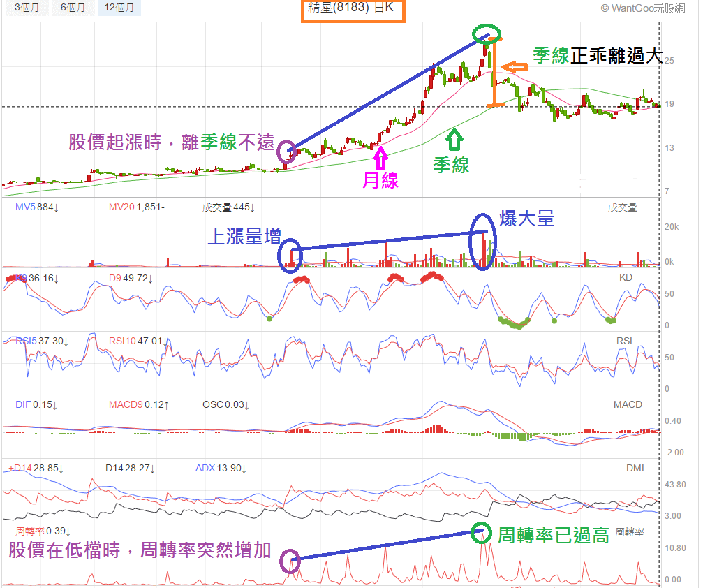
Task: Switch to the 3個月 time range
Action: pos(22,8)
